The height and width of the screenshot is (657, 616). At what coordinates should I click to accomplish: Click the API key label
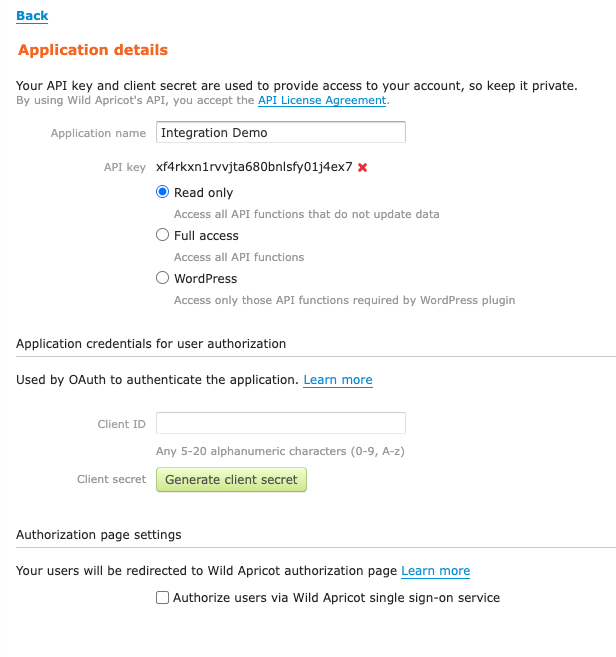pyautogui.click(x=125, y=167)
